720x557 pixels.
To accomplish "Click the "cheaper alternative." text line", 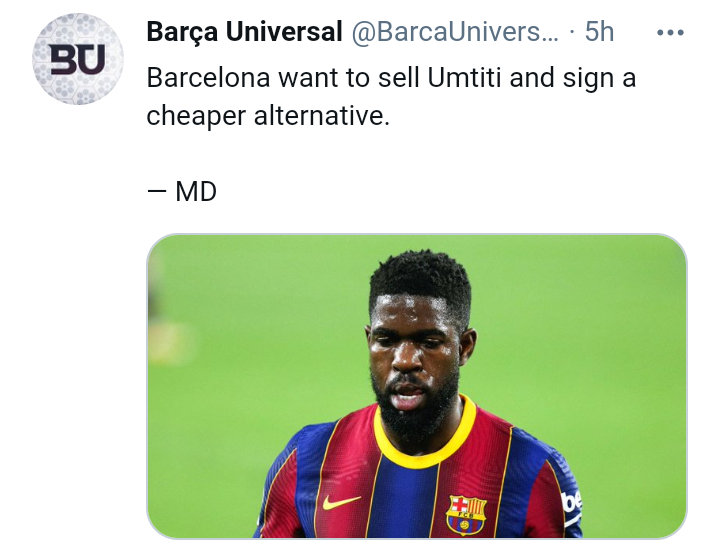I will click(x=268, y=116).
